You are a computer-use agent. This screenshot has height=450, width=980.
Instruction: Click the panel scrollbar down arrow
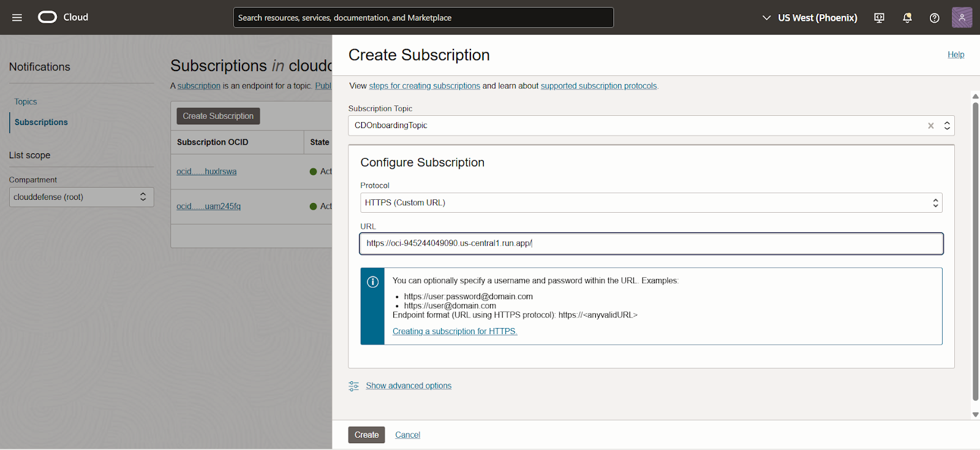(x=975, y=414)
